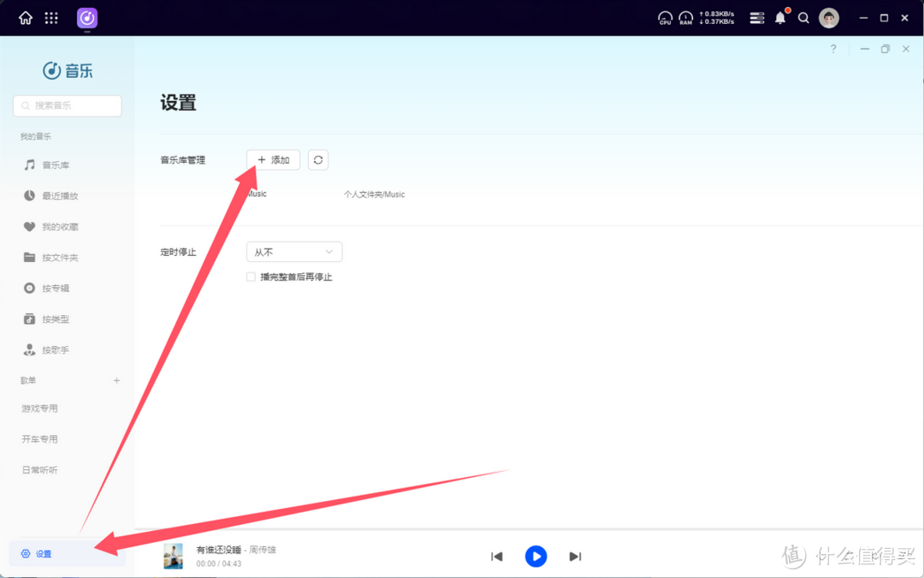This screenshot has height=578, width=924.
Task: Browse music By Artist (按歌手)
Action: [x=53, y=349]
